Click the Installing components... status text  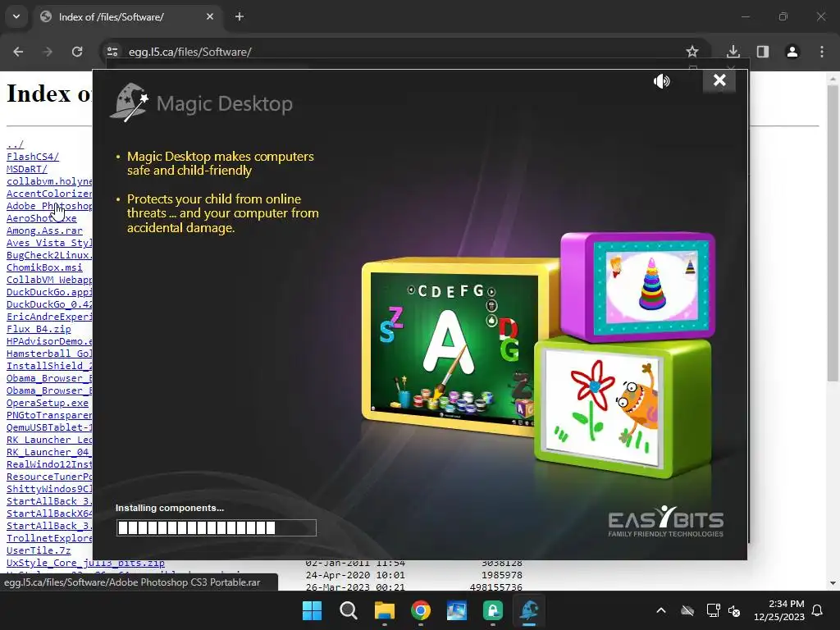tap(170, 508)
